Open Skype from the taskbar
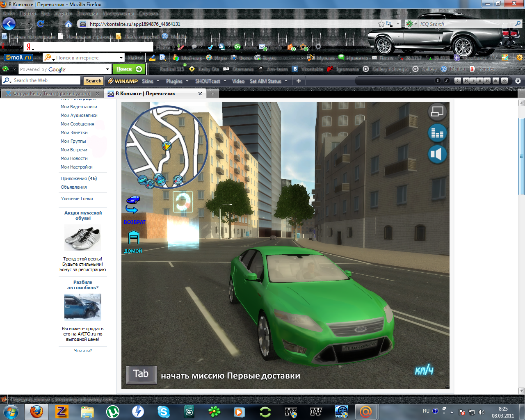Image resolution: width=525 pixels, height=420 pixels. click(164, 411)
